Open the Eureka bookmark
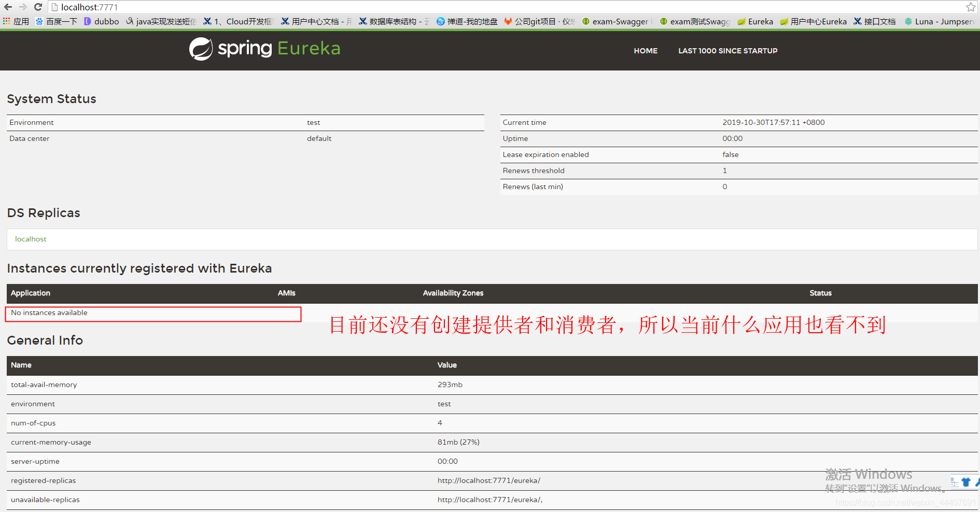This screenshot has width=980, height=512. (755, 21)
